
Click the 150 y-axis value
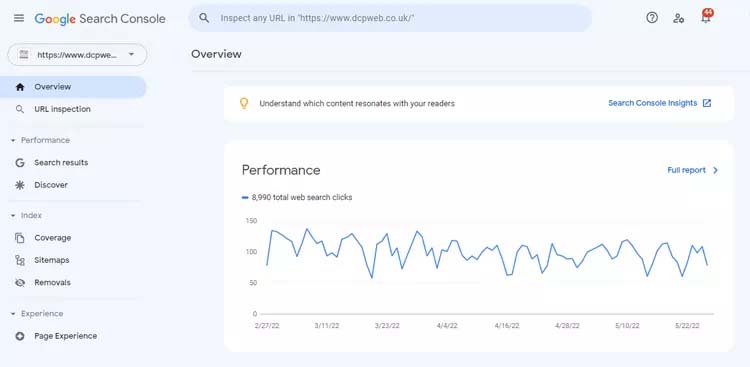pos(251,221)
